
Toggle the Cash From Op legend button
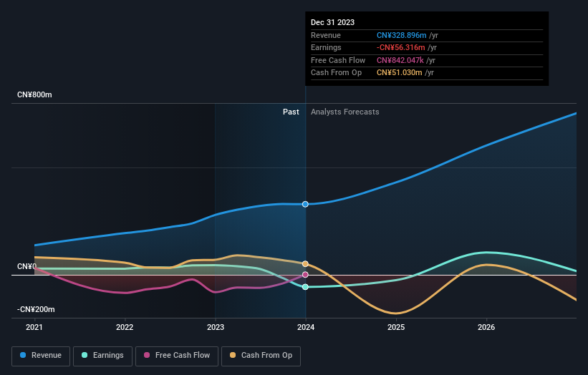261,356
